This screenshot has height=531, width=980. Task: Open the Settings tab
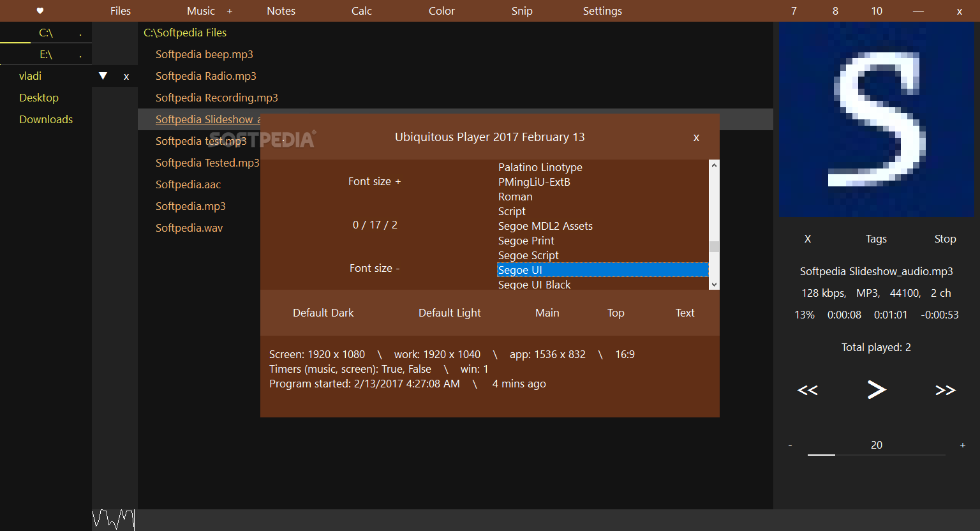(x=602, y=11)
